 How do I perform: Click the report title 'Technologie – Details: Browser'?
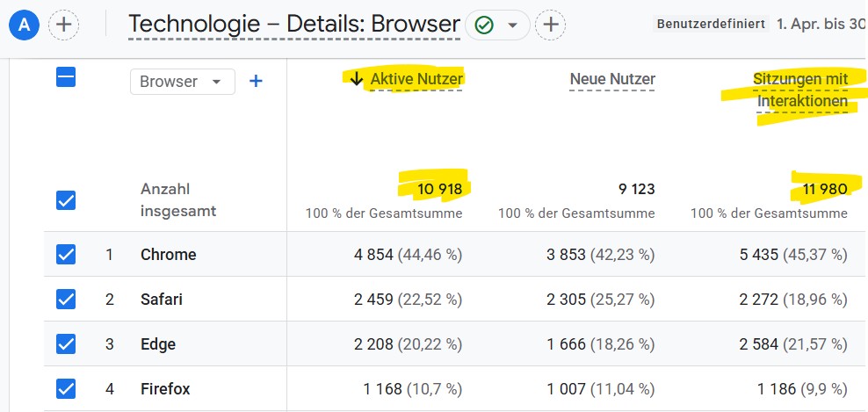click(294, 25)
